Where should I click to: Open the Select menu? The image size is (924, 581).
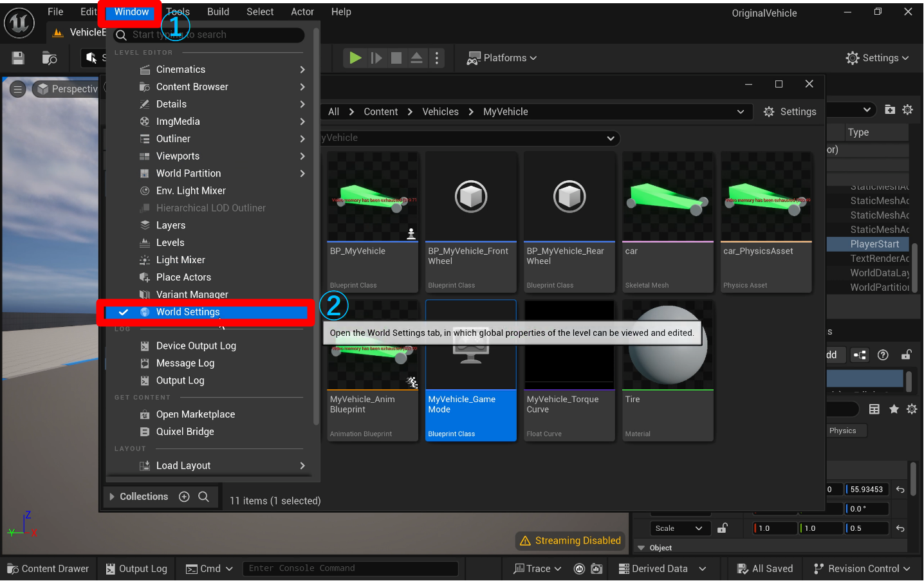(260, 12)
